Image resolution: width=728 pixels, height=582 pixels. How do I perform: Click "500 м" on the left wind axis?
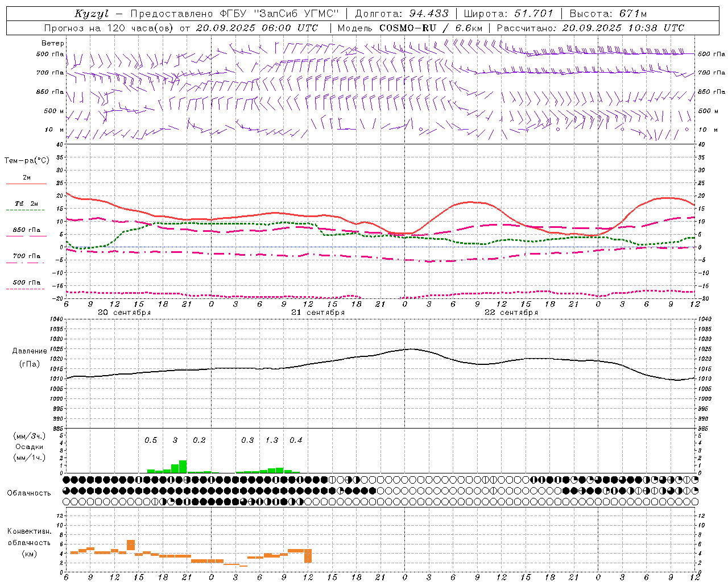point(54,111)
